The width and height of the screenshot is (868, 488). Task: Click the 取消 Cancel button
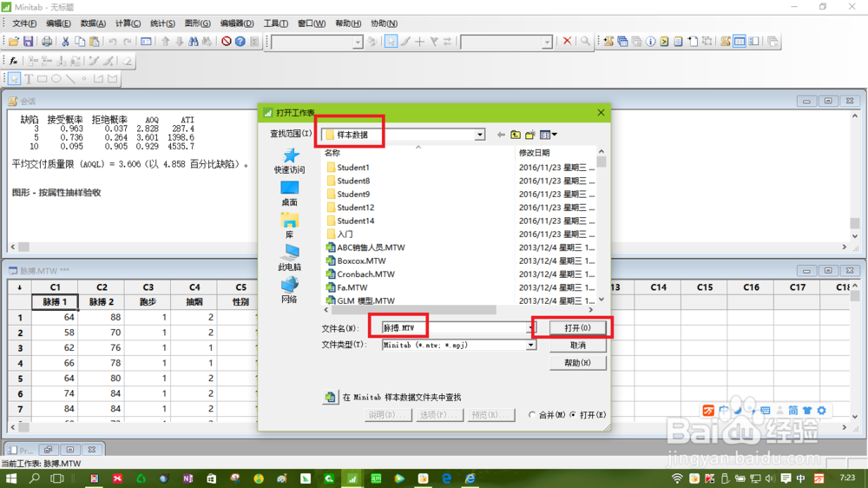tap(577, 345)
